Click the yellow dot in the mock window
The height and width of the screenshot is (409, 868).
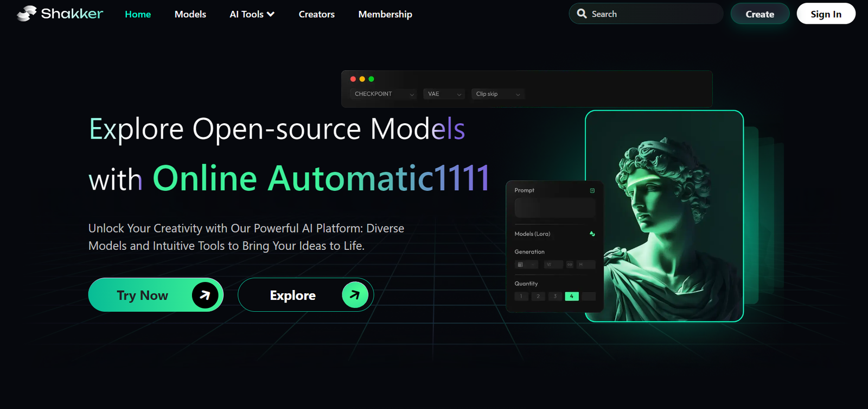pyautogui.click(x=362, y=79)
